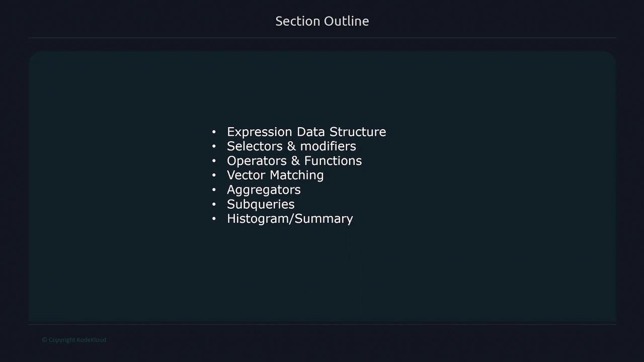This screenshot has height=362, width=644.
Task: Open the Histogram/Summary topic
Action: tap(290, 219)
